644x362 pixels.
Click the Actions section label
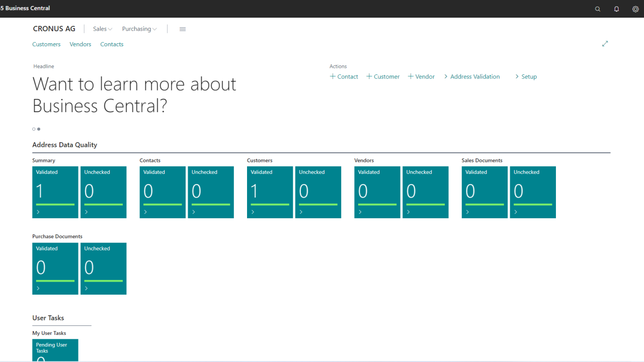click(338, 66)
